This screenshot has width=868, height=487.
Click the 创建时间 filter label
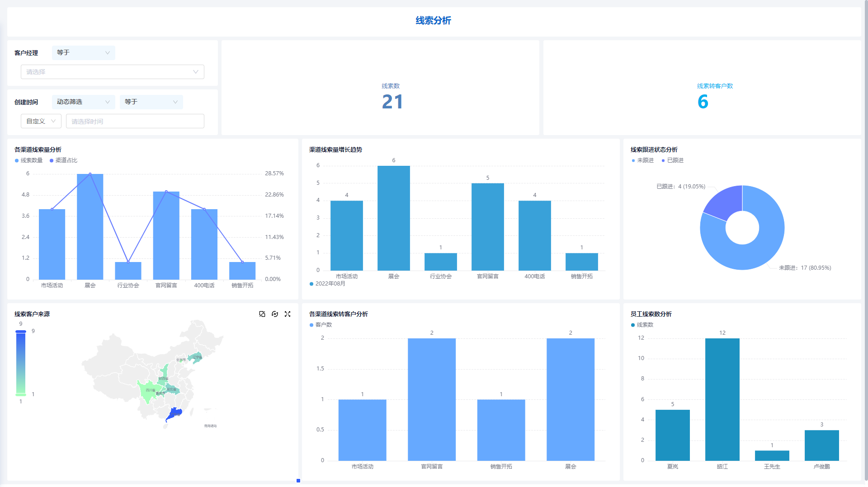(x=26, y=102)
